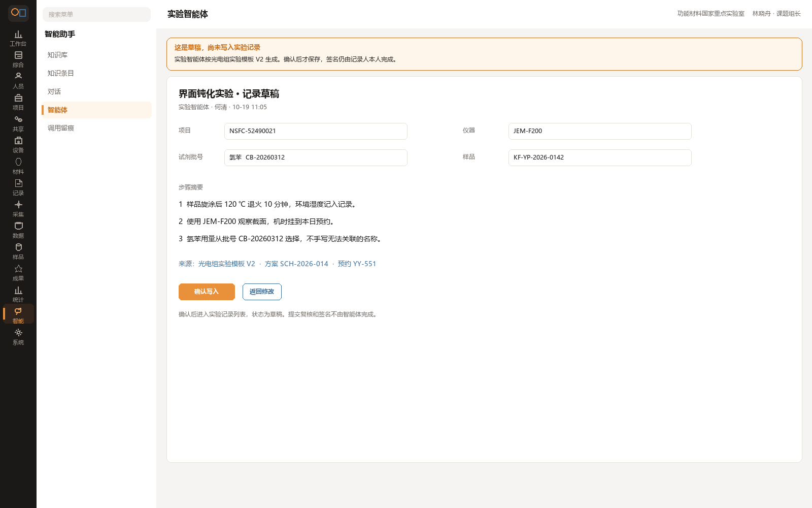Screen dimensions: 812x508
Task: Click step 1 text about 120 ℃ 退火
Action: pyautogui.click(x=268, y=204)
